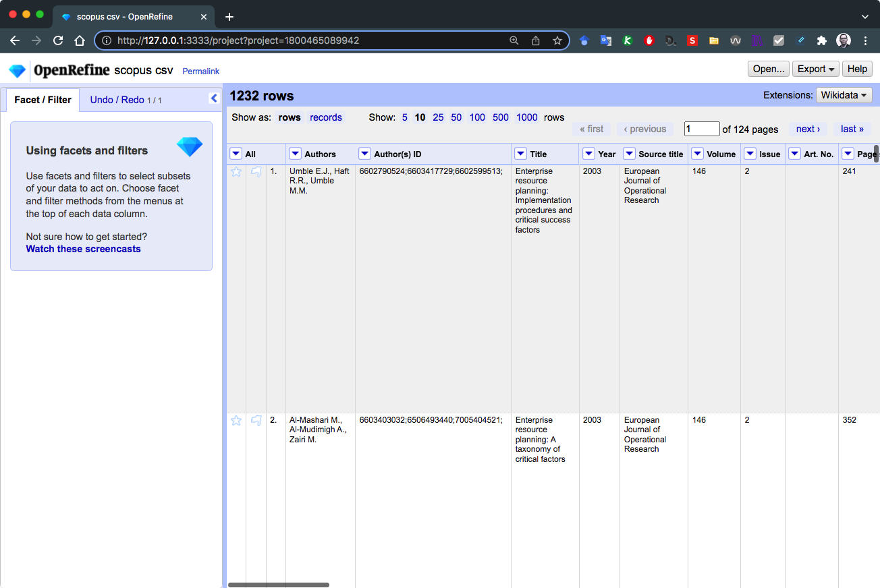Go to the browser home page
This screenshot has height=588, width=880.
tap(80, 40)
